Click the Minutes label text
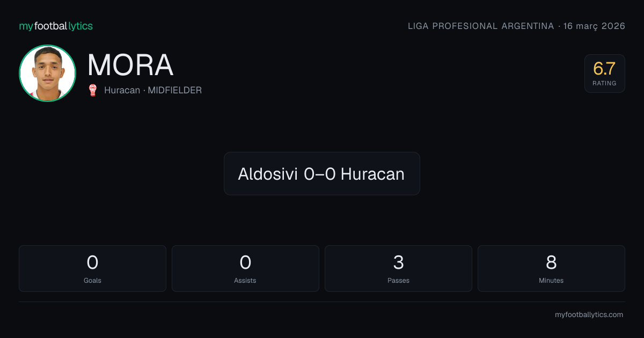 551,281
